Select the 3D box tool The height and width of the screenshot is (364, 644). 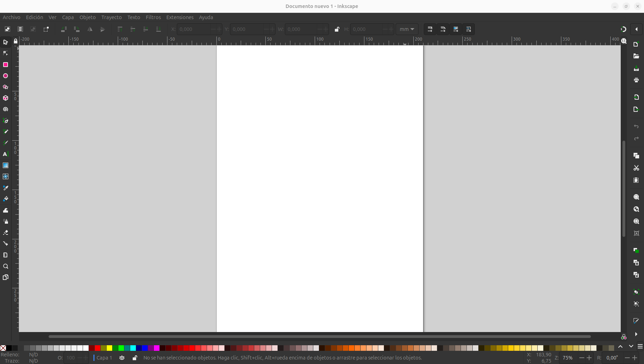click(x=6, y=98)
